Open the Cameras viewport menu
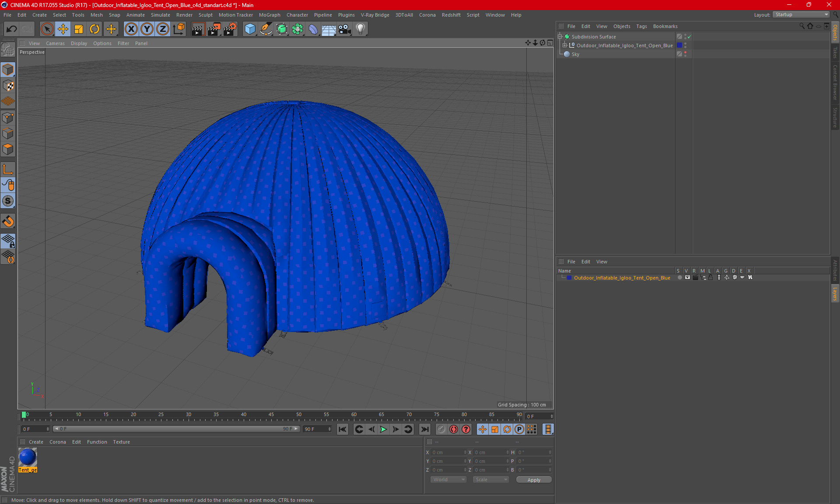Viewport: 840px width, 504px height. pos(55,43)
